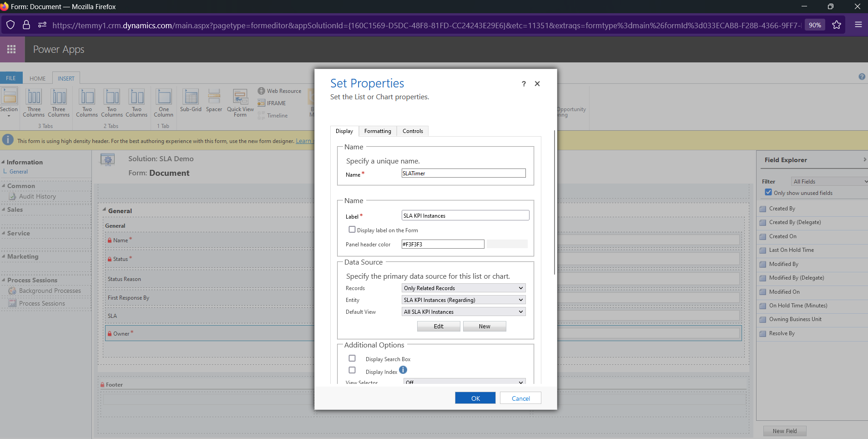Switch to the Formatting tab

378,131
